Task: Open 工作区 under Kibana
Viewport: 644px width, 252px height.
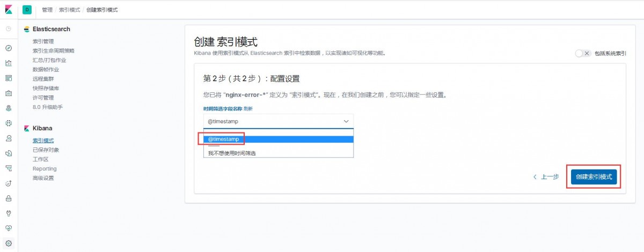Action: (x=40, y=159)
